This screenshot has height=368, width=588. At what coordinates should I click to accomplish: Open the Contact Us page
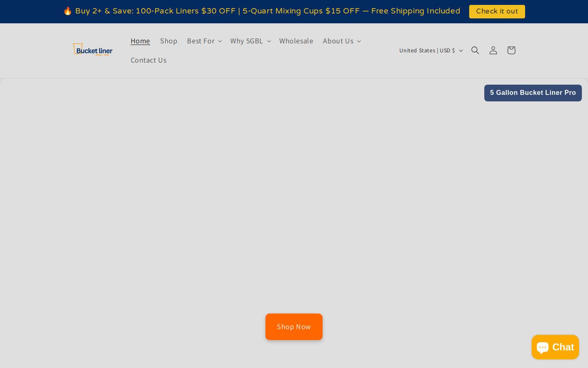point(149,60)
